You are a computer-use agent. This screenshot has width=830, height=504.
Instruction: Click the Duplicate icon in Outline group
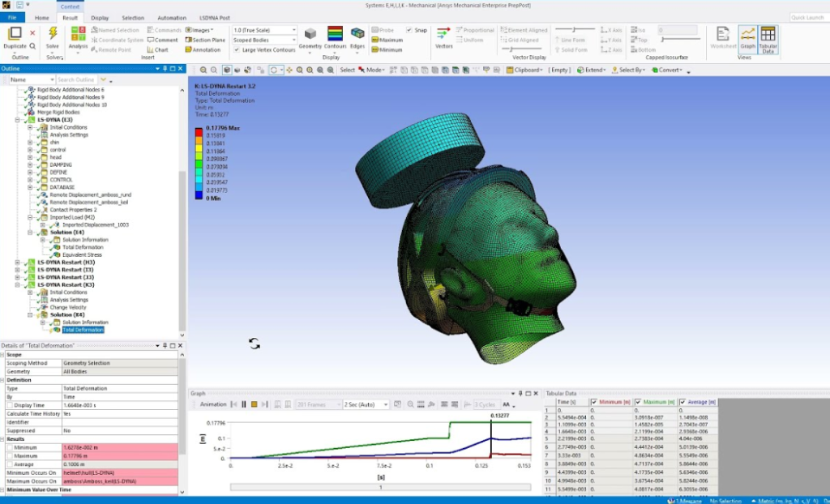15,34
